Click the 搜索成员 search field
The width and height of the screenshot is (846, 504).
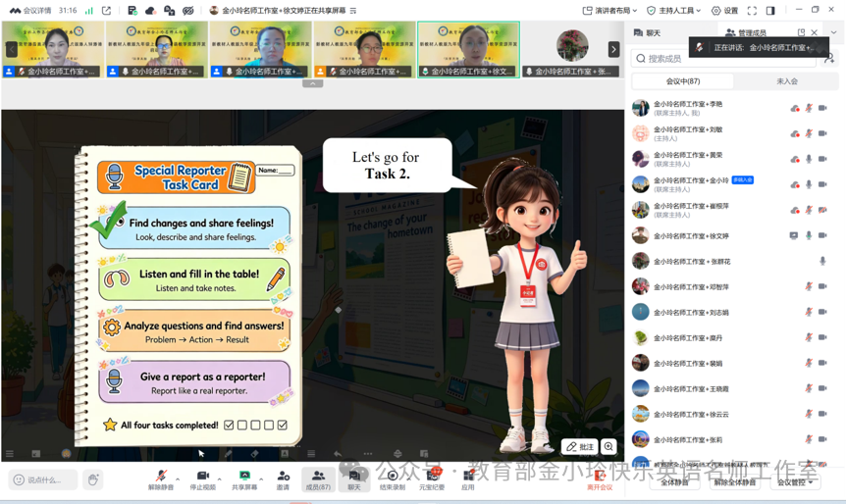pos(723,58)
